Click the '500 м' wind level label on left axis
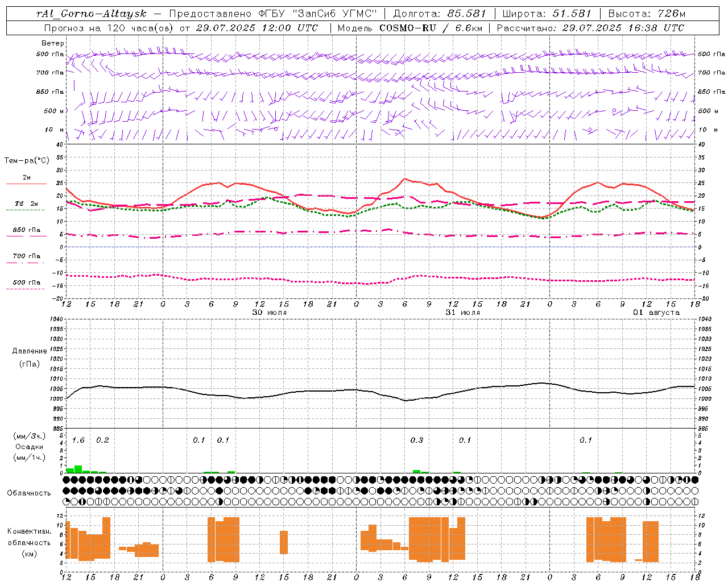Screen dimensions: 728x582 click(x=53, y=111)
